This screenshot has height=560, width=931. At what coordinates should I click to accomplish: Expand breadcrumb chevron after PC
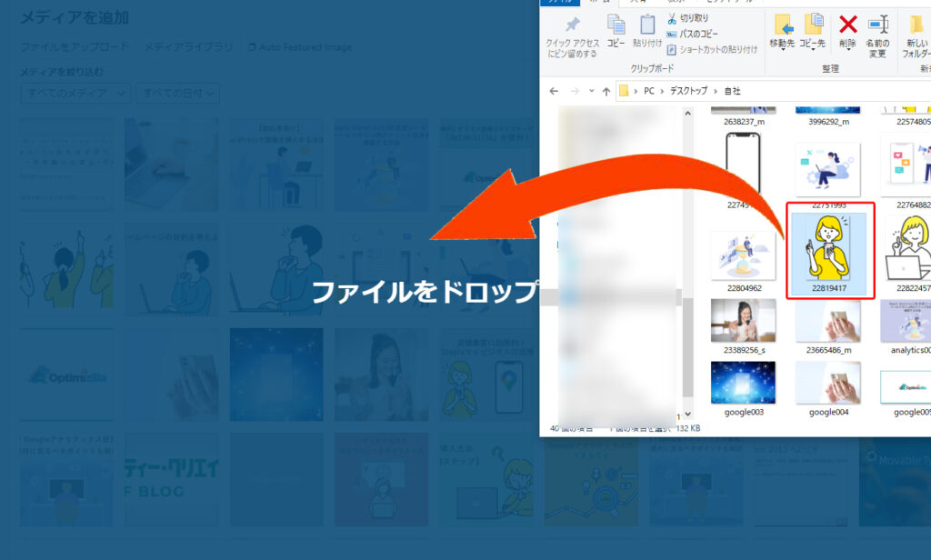click(662, 91)
